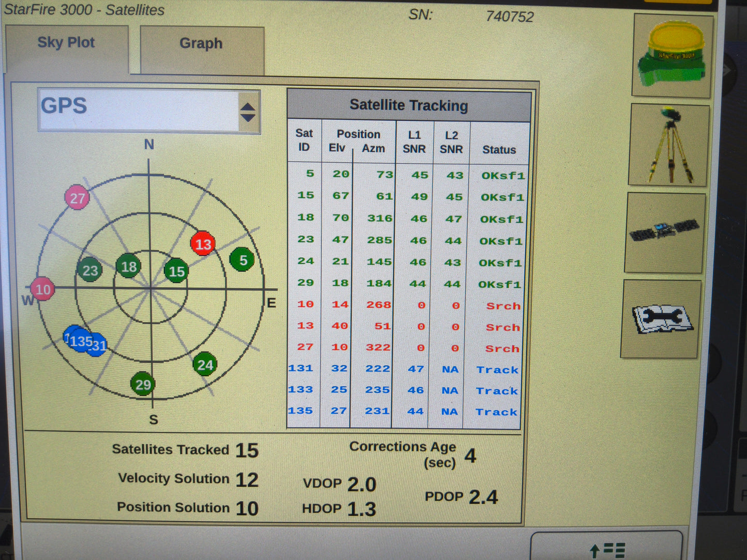Screen dimensions: 747x560
Task: Click the Srch status for satellite 13
Action: click(x=502, y=328)
